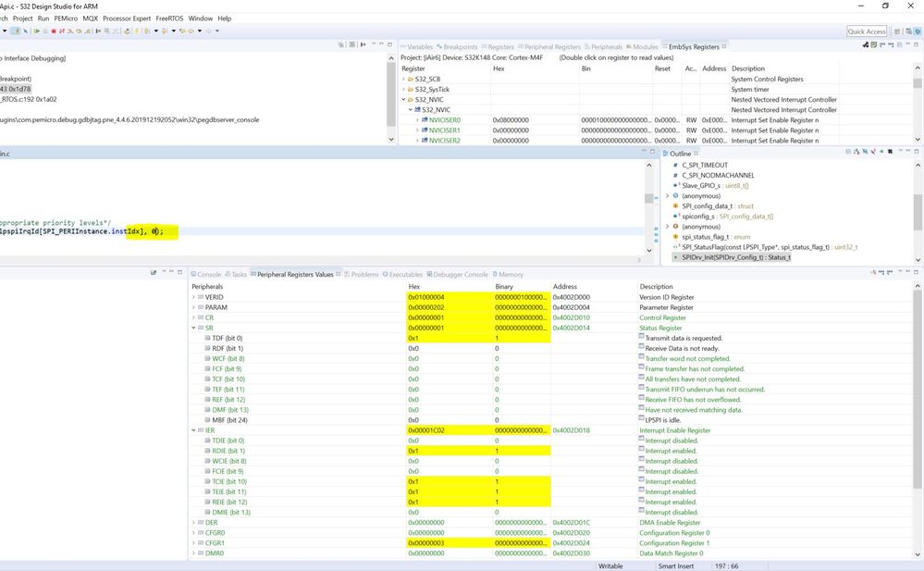The height and width of the screenshot is (571, 924).
Task: Click the pin icon in EmbSys Registers toolbar
Action: tap(866, 45)
